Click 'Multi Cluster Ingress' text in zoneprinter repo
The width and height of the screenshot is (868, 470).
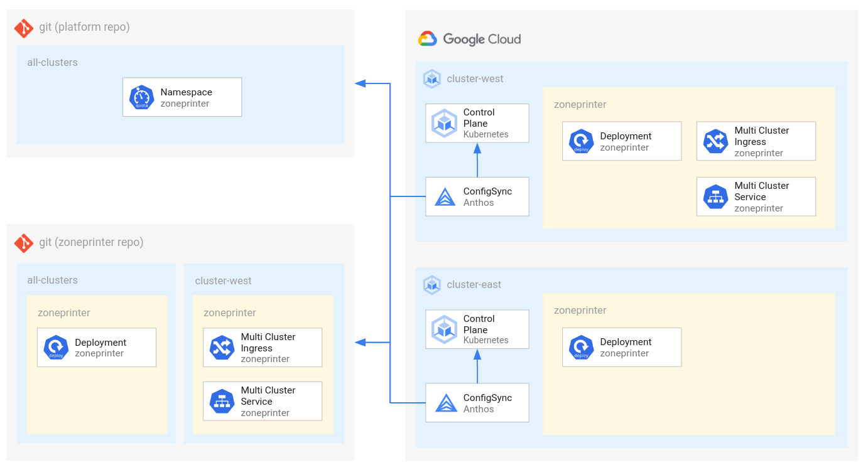pos(268,343)
